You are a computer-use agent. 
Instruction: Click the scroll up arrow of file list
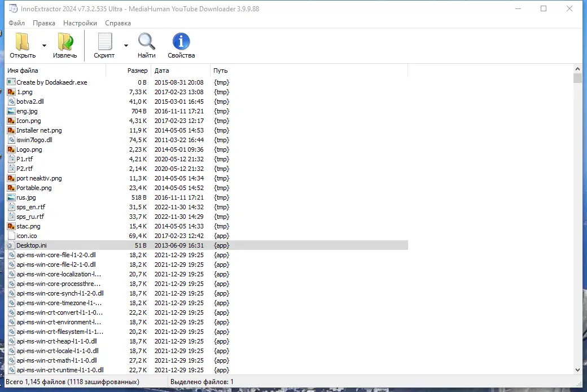577,69
